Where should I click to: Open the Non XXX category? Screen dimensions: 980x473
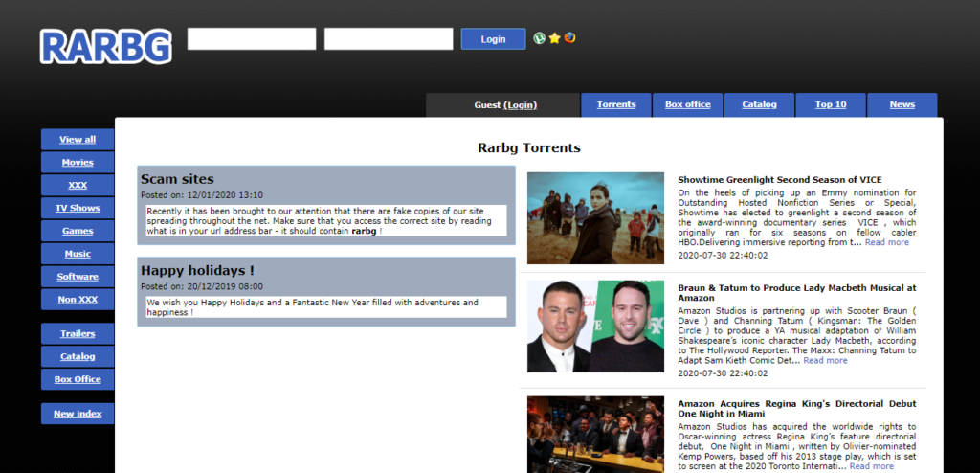point(78,299)
